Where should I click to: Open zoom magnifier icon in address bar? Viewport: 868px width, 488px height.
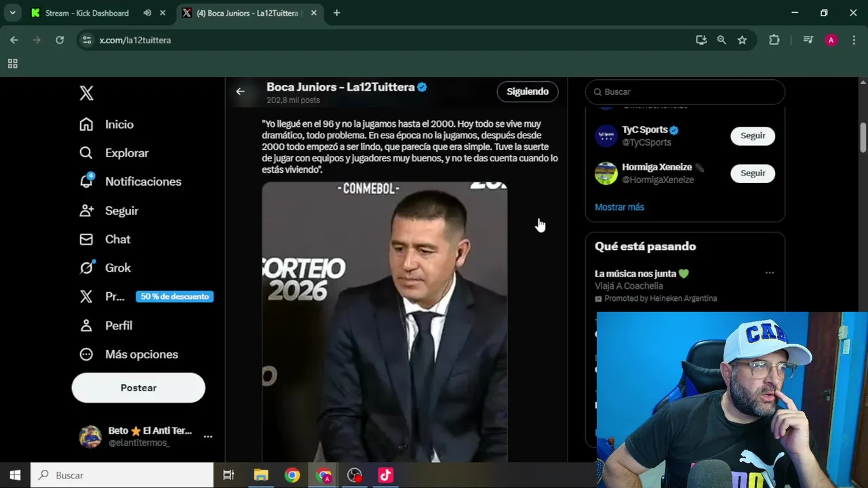click(x=722, y=40)
